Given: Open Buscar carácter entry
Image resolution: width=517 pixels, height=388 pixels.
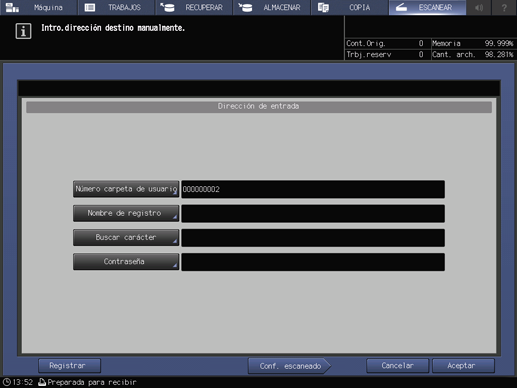Looking at the screenshot, I should (x=126, y=237).
